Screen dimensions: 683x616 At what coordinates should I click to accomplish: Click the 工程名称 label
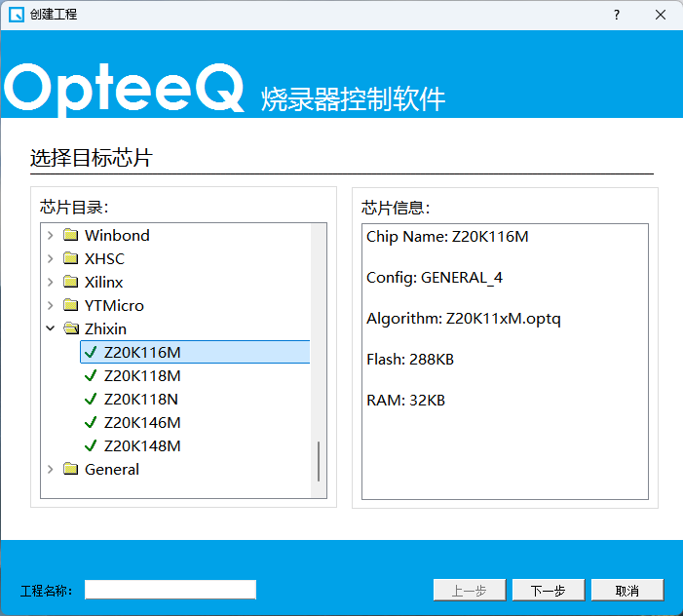(x=46, y=591)
